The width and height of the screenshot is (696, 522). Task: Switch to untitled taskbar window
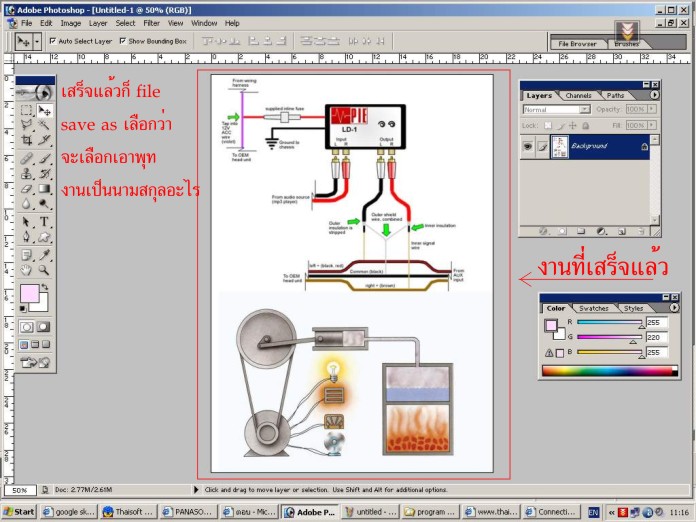tap(371, 512)
